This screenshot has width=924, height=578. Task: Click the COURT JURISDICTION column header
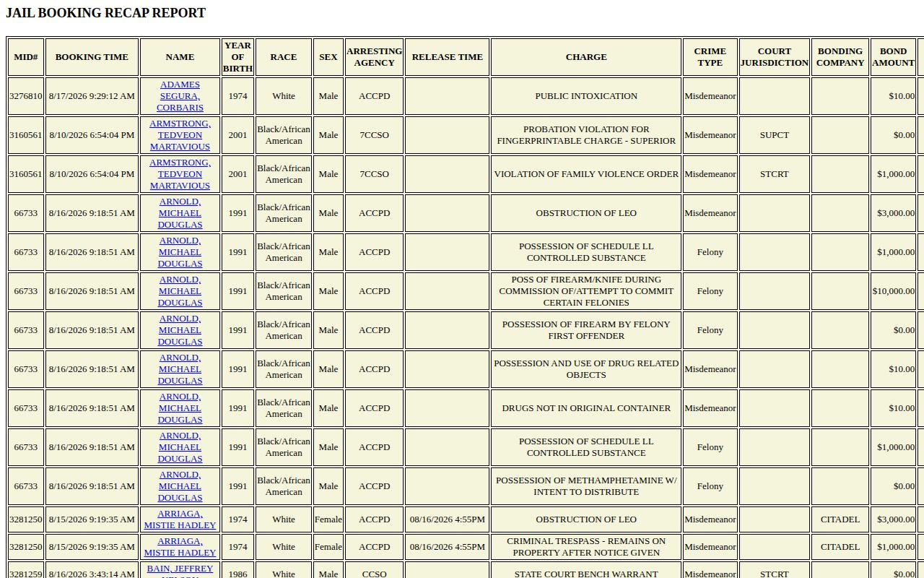[775, 57]
